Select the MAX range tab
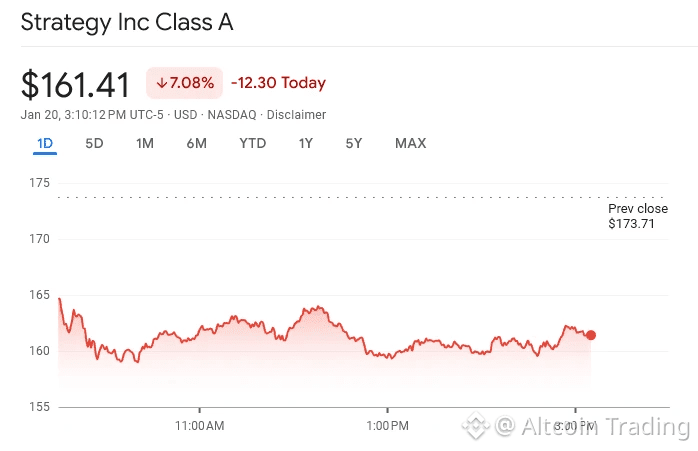This screenshot has width=698, height=451. 410,143
